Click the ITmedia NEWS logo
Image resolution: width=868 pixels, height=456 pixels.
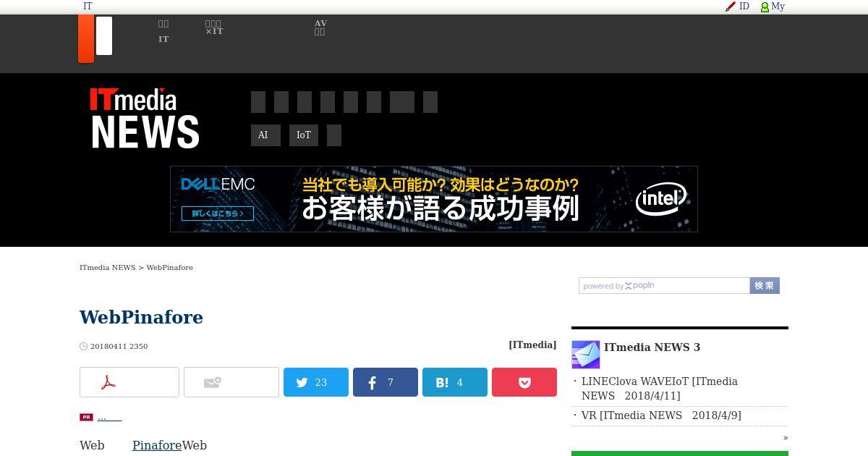click(145, 118)
